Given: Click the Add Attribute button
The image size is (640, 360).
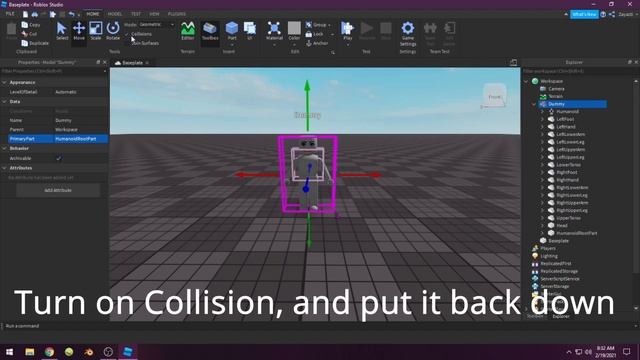Looking at the screenshot, I should [58, 190].
